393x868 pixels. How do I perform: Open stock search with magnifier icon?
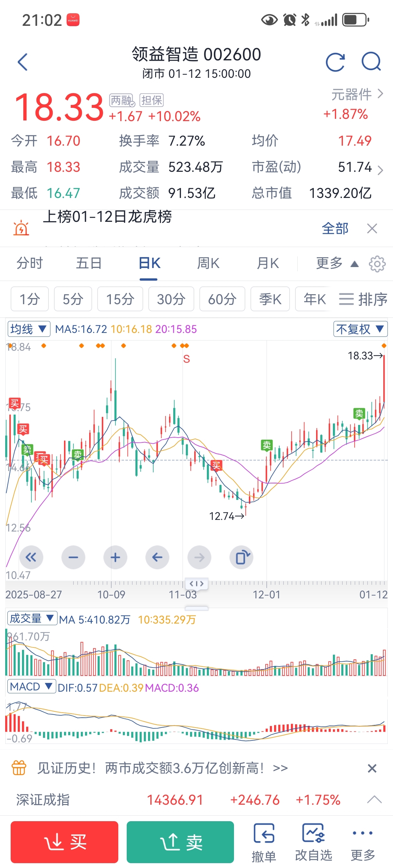371,62
